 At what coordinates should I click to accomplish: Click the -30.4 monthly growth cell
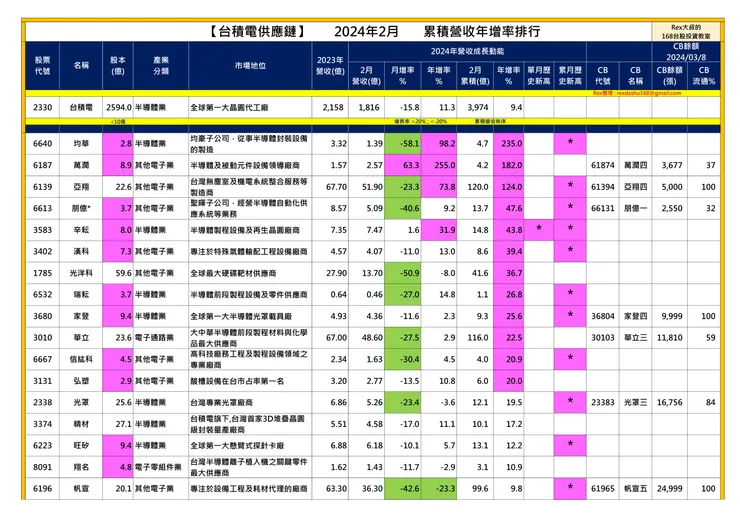click(403, 359)
